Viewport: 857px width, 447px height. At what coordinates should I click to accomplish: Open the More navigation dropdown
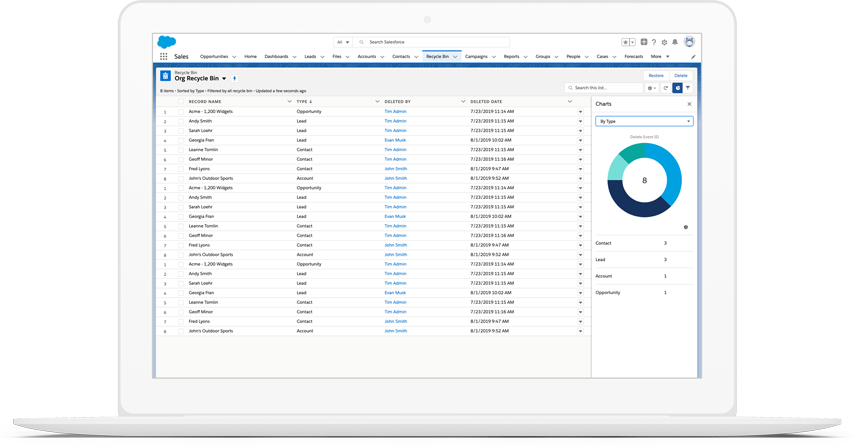pos(660,56)
